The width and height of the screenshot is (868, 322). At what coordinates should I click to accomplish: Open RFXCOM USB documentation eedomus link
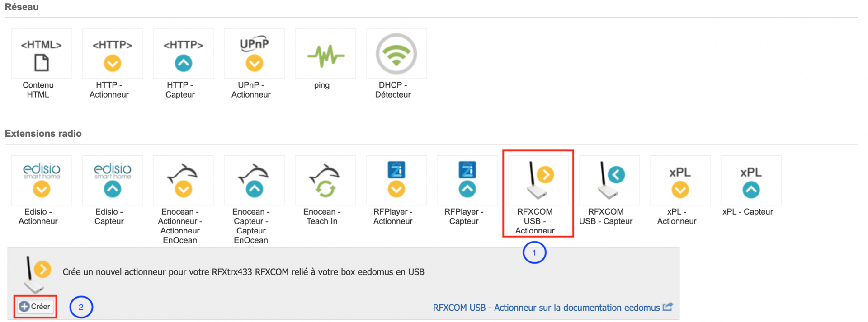point(546,308)
